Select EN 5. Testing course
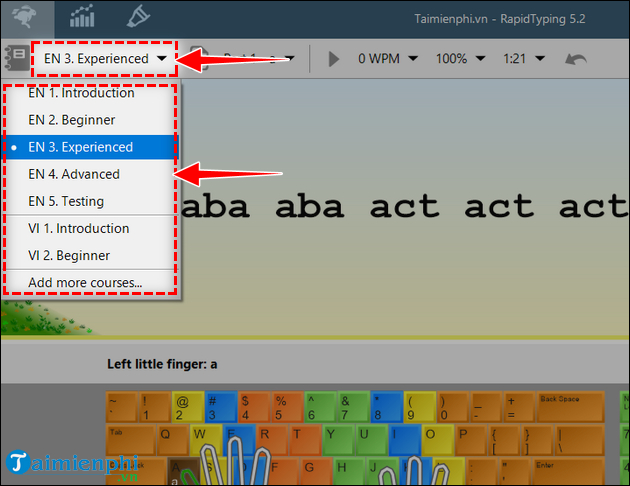The image size is (630, 486). pos(91,201)
